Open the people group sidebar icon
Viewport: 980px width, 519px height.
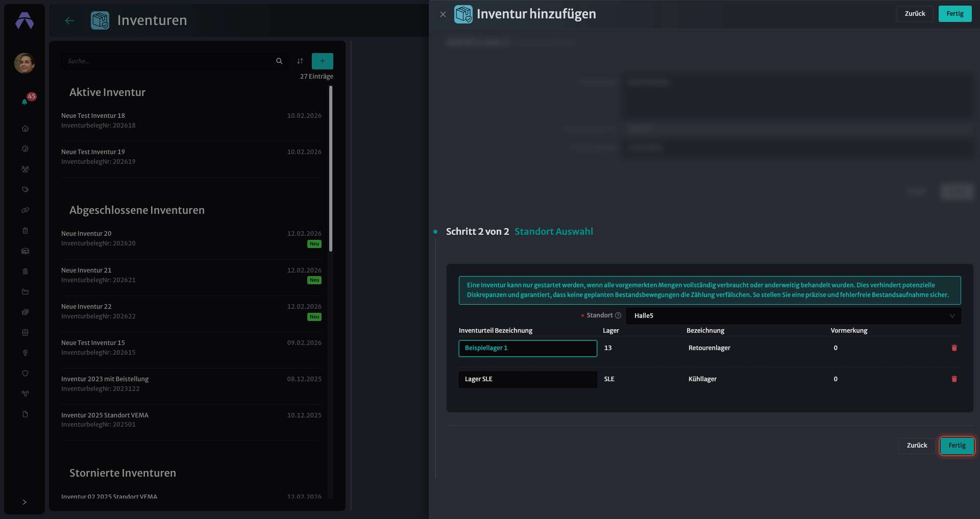pos(25,169)
